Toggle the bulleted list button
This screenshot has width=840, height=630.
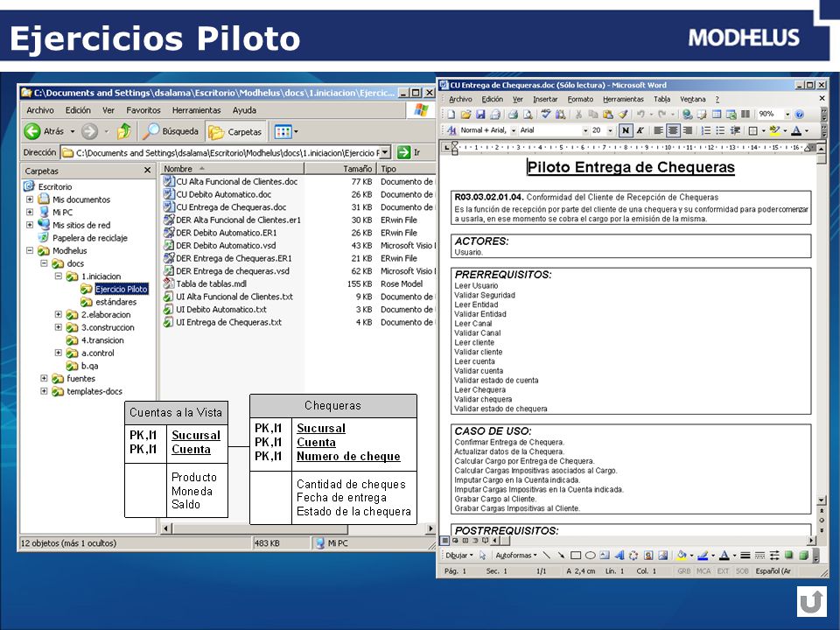720,130
